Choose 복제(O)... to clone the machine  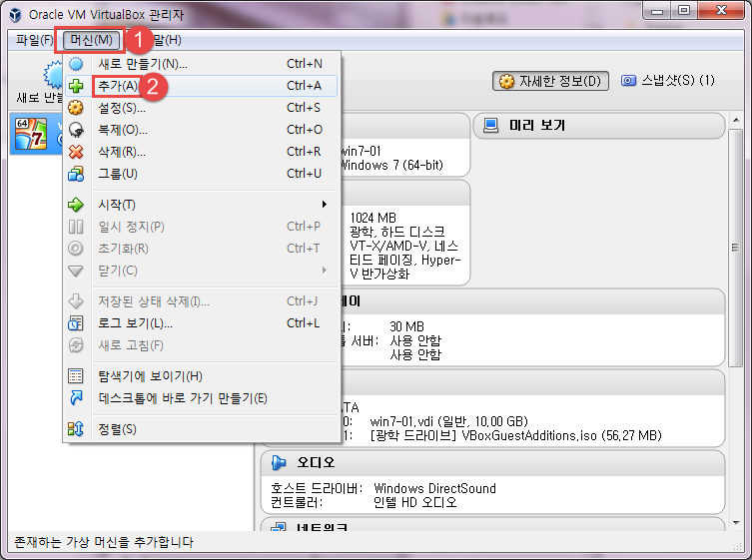201,130
